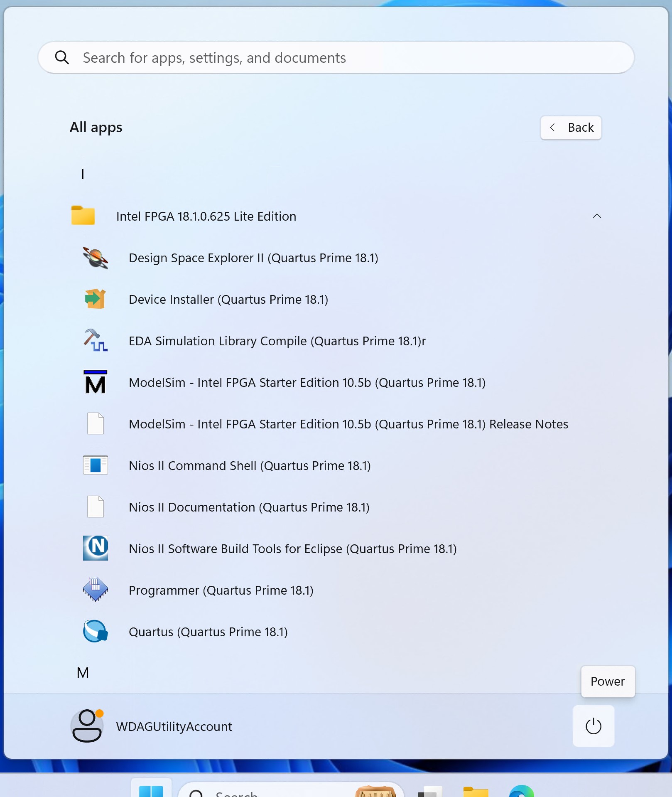672x797 pixels.
Task: Collapse the Intel FPGA folder chevron
Action: [x=597, y=216]
